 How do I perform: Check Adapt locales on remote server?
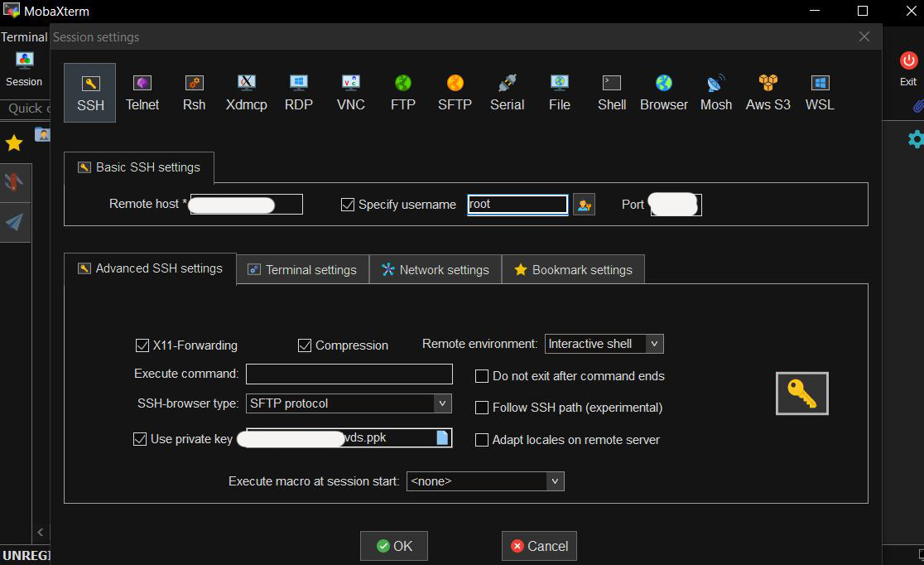click(x=481, y=440)
